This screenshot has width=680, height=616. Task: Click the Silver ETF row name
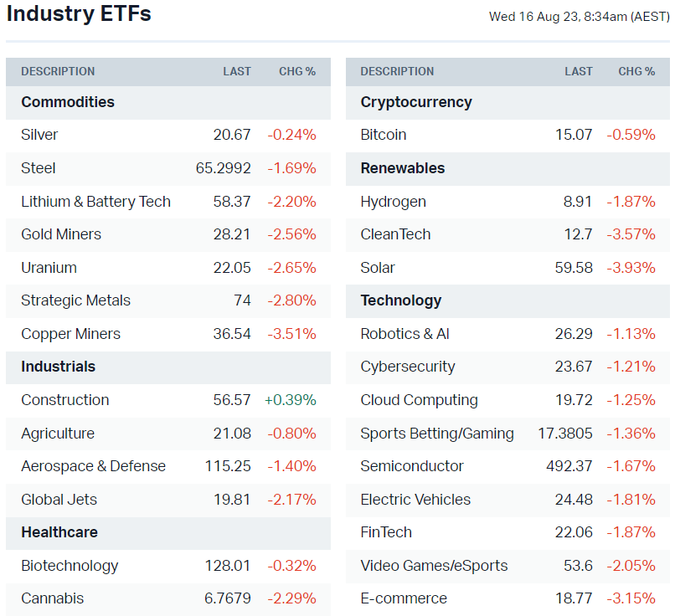(39, 135)
